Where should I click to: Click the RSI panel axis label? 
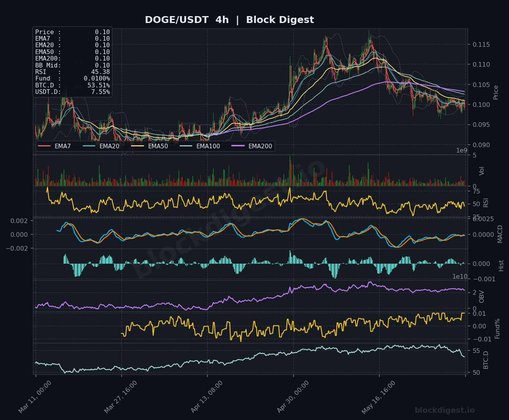click(x=486, y=203)
